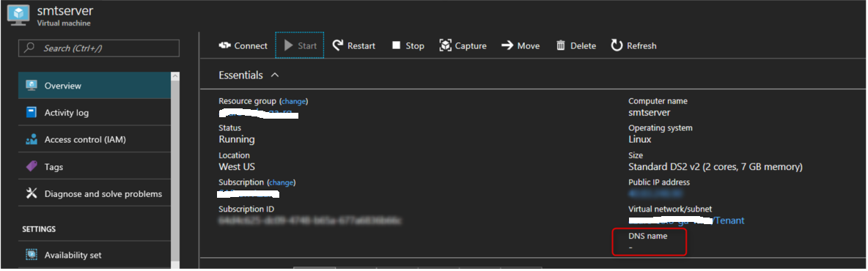The height and width of the screenshot is (271, 868).
Task: Click the redacted subscription name link
Action: pyautogui.click(x=249, y=194)
